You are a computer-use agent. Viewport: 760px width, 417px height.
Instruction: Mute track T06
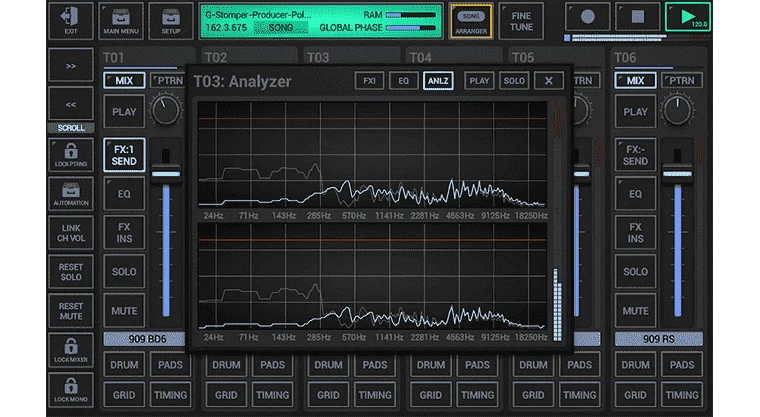635,311
